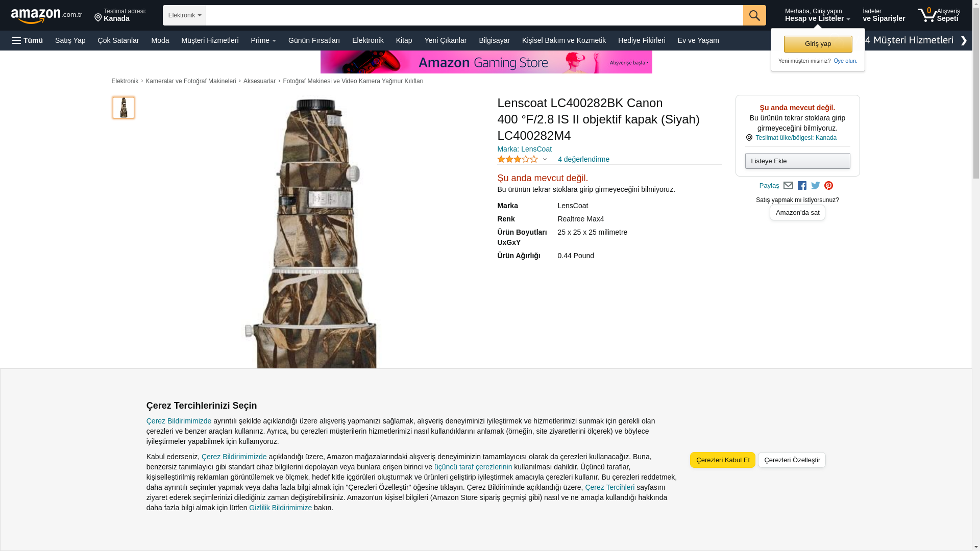Screen dimensions: 980x551
Task: Share product on Pinterest icon
Action: click(x=828, y=186)
